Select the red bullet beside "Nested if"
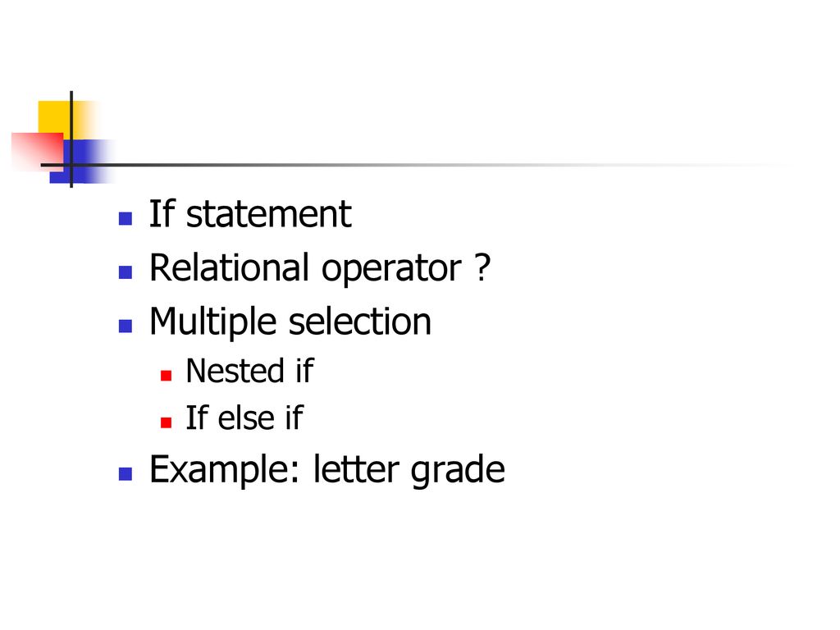 tap(166, 376)
